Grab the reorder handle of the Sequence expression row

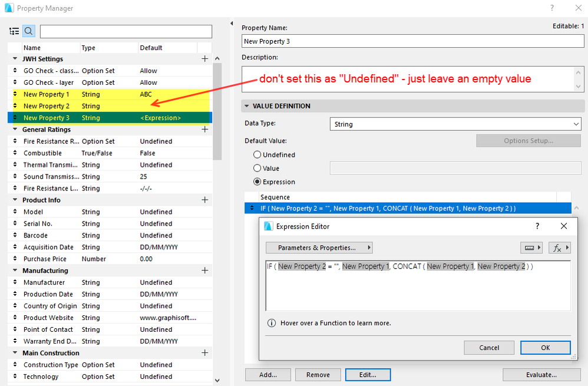(x=252, y=208)
